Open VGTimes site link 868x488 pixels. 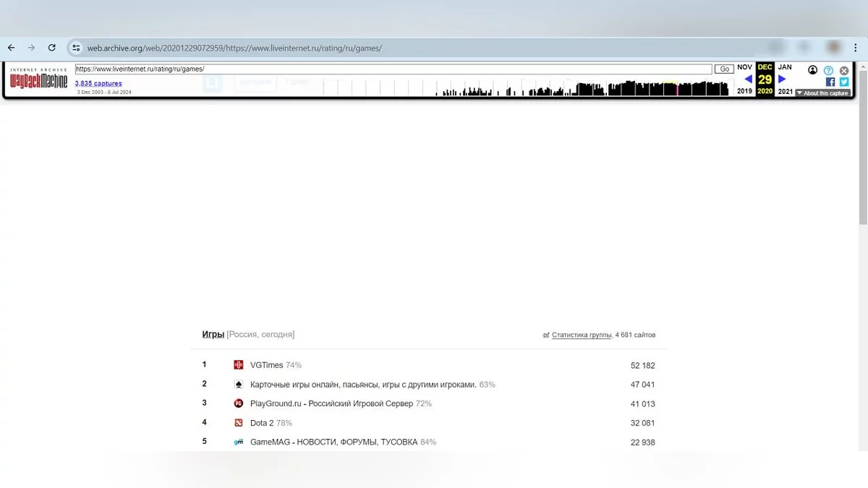[x=267, y=365]
